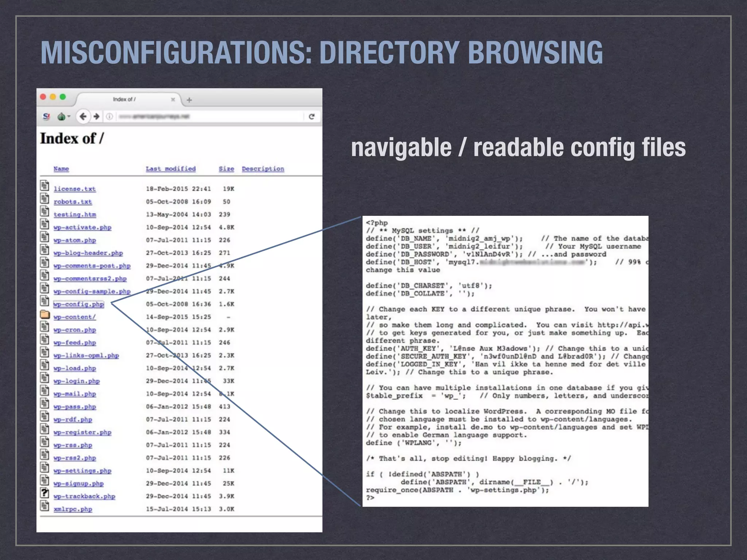Click the red S! toolbar extension icon

[x=46, y=116]
